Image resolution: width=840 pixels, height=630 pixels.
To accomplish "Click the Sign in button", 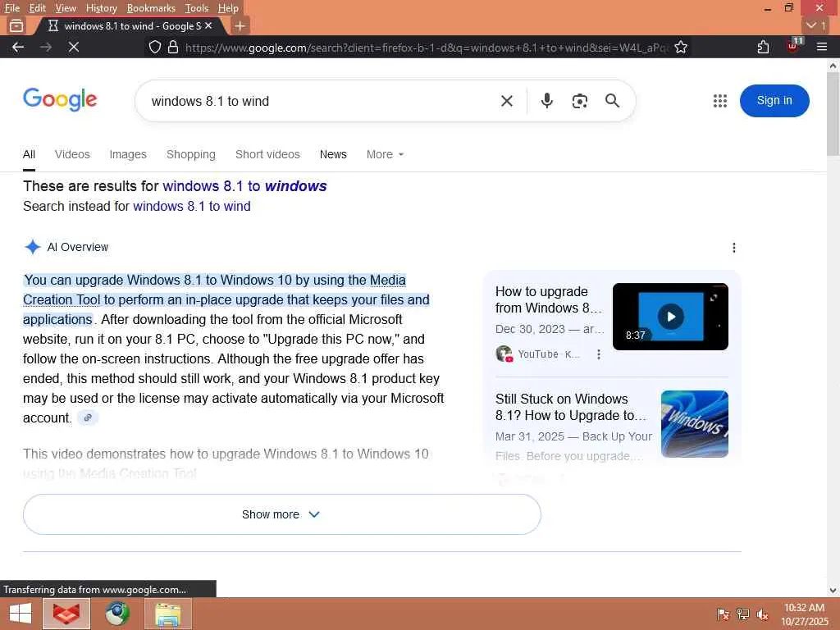I will tap(774, 101).
